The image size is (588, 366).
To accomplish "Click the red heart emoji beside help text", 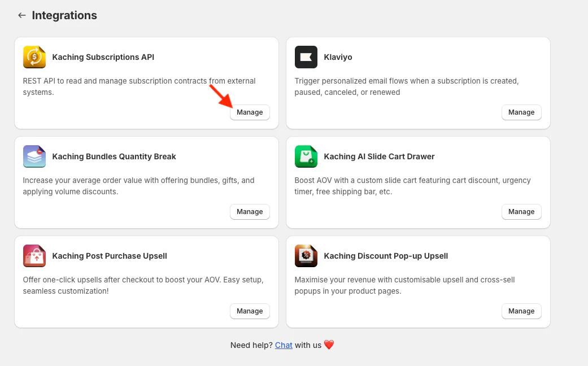I will click(x=329, y=345).
